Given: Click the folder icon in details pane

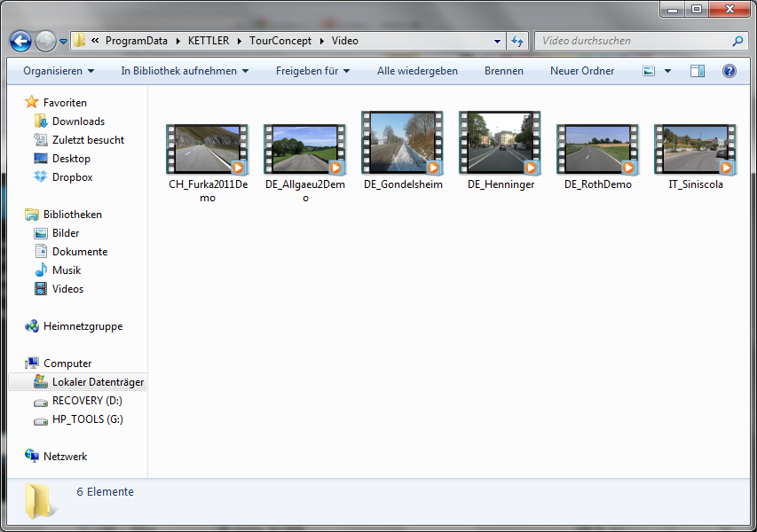Looking at the screenshot, I should click(x=39, y=501).
